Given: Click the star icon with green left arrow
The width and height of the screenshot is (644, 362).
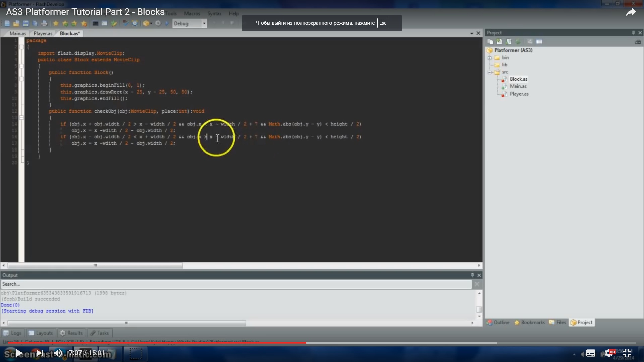Looking at the screenshot, I should click(74, 23).
